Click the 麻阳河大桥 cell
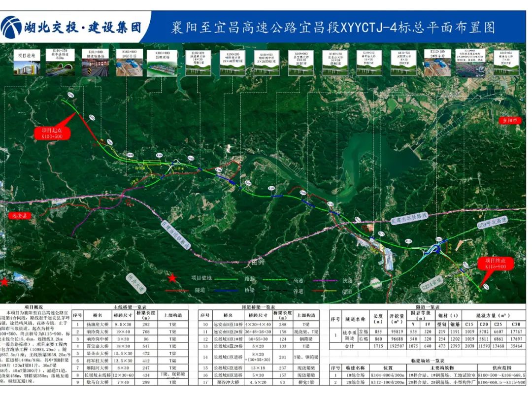This screenshot has width=532, height=399. [98, 368]
